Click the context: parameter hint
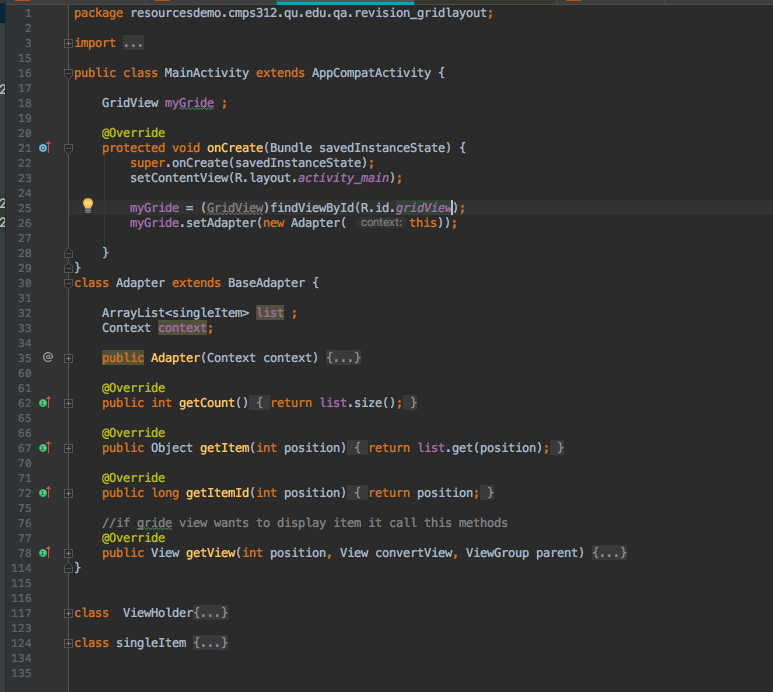The width and height of the screenshot is (773, 692). 381,223
